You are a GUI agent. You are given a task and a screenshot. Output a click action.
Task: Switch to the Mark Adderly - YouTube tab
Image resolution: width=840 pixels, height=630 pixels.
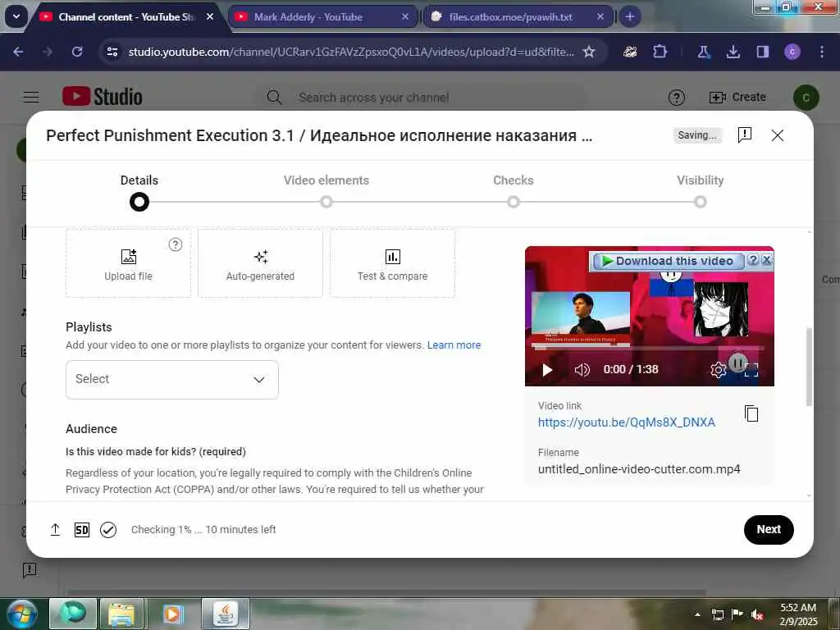pos(323,16)
